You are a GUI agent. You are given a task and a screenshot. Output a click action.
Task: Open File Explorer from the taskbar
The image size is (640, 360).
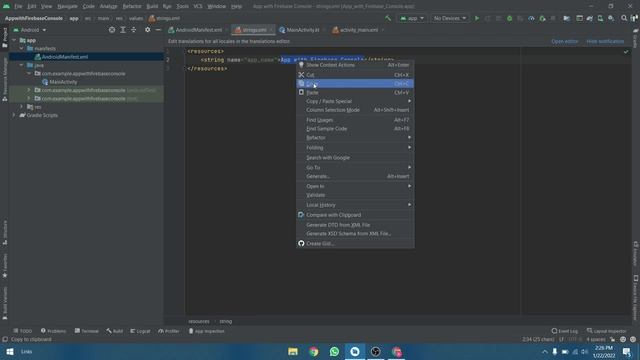[x=293, y=351]
